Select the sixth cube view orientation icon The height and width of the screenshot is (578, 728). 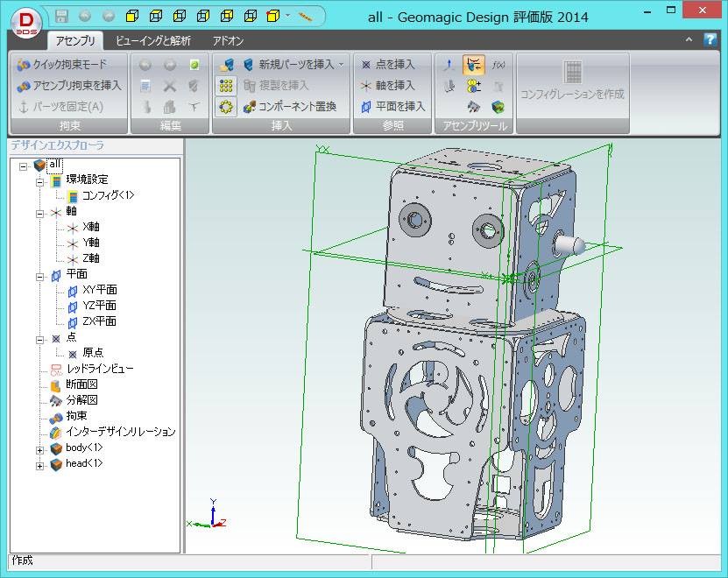pos(251,17)
